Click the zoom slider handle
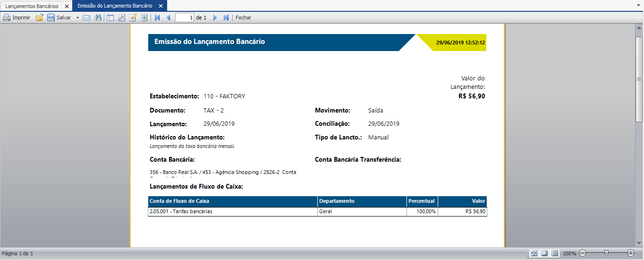This screenshot has width=644, height=260. (606, 253)
